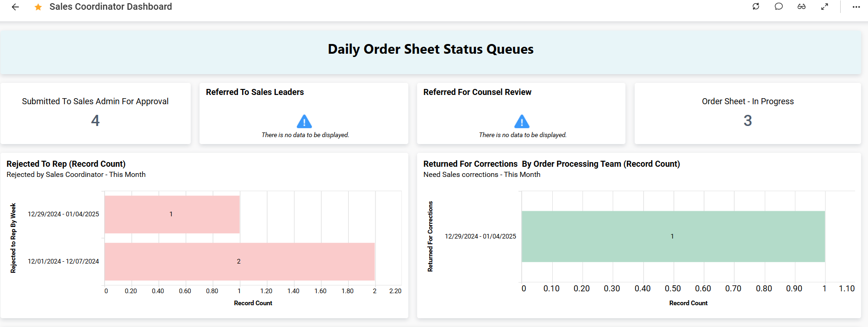868x327 pixels.
Task: Open the comments panel icon
Action: (779, 6)
